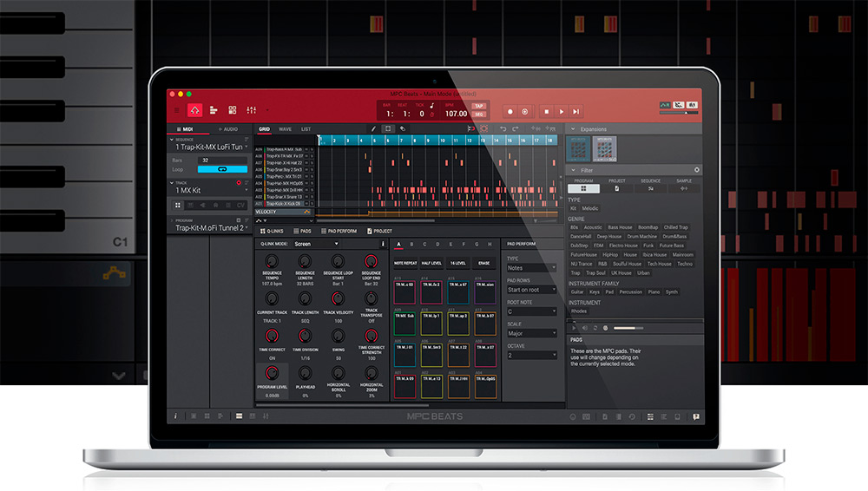
Task: Click the undo arrow icon
Action: point(503,129)
